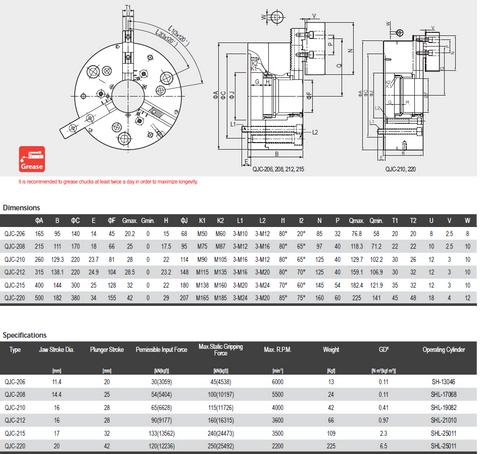Screen dimensions: 480x454
Task: Click the QJC-206 row label in Specifications table
Action: click(15, 382)
